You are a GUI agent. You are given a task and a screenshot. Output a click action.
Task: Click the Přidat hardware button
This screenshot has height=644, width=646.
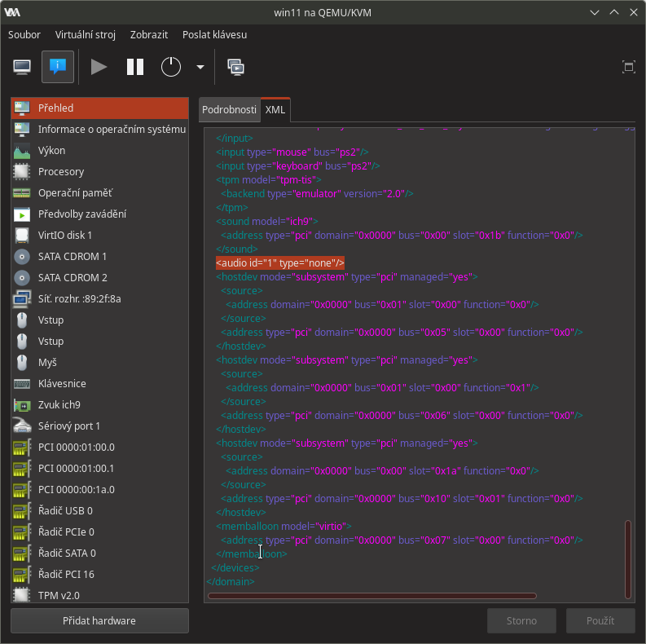pyautogui.click(x=99, y=620)
